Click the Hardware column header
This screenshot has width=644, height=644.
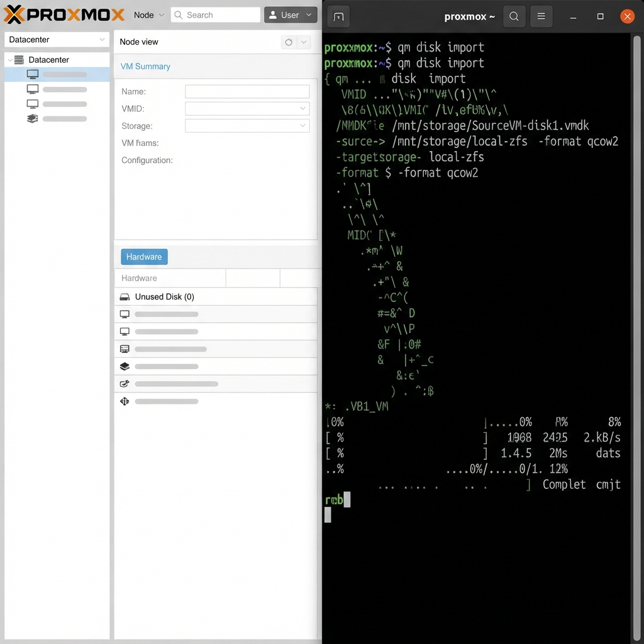coord(170,279)
